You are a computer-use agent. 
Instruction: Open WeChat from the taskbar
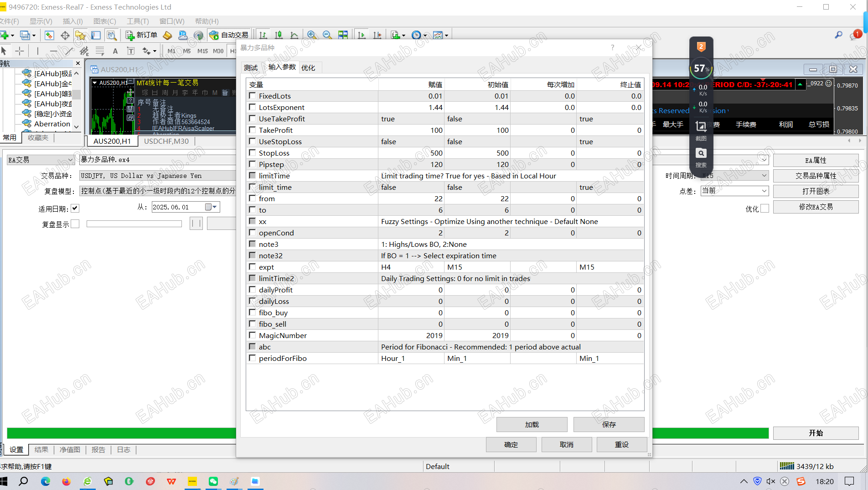click(x=213, y=481)
